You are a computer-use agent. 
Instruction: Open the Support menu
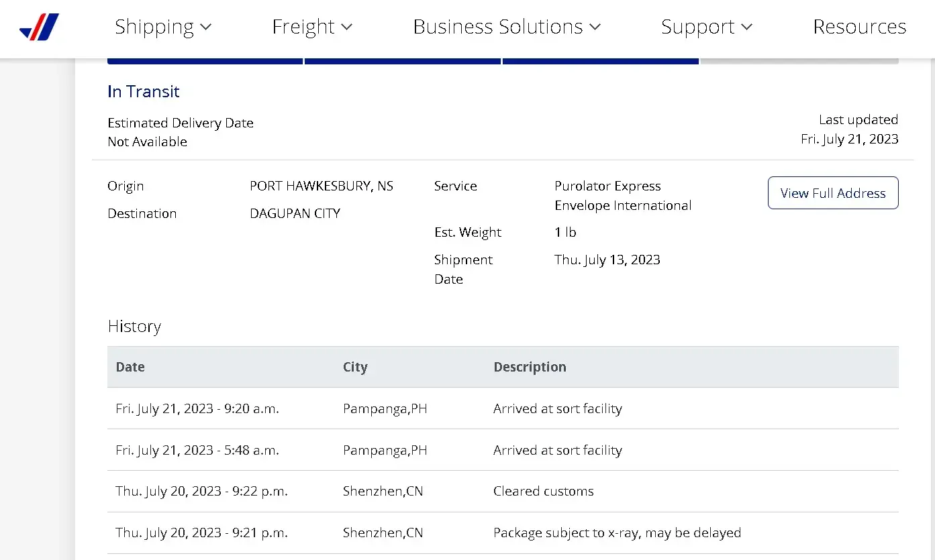click(x=698, y=27)
